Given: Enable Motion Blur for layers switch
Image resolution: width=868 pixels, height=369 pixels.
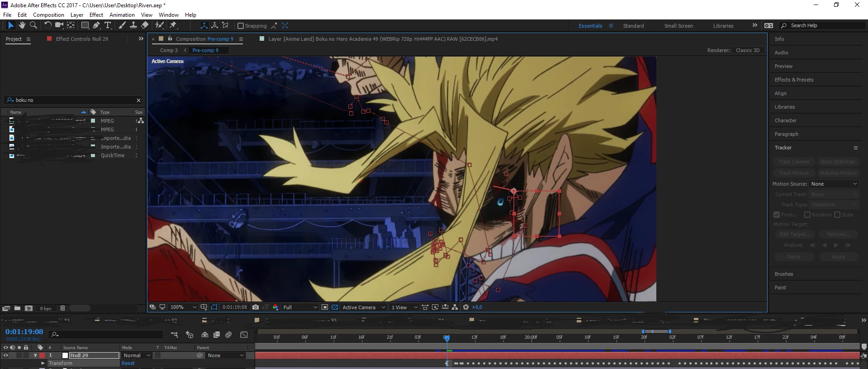Looking at the screenshot, I should pos(229,335).
